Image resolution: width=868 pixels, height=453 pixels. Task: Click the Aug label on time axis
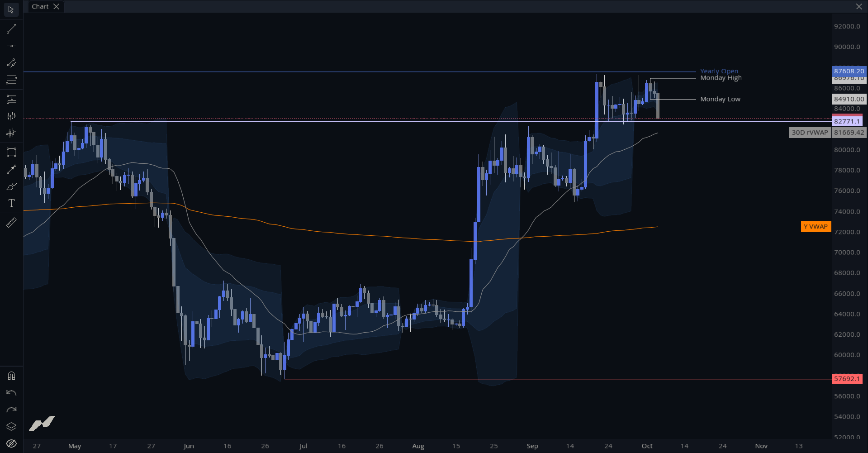coord(418,446)
